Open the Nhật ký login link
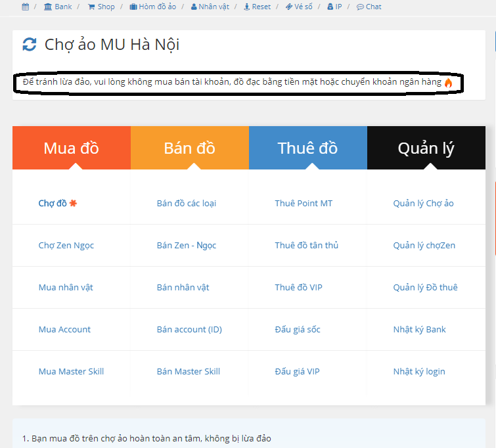496x448 pixels. pos(419,371)
